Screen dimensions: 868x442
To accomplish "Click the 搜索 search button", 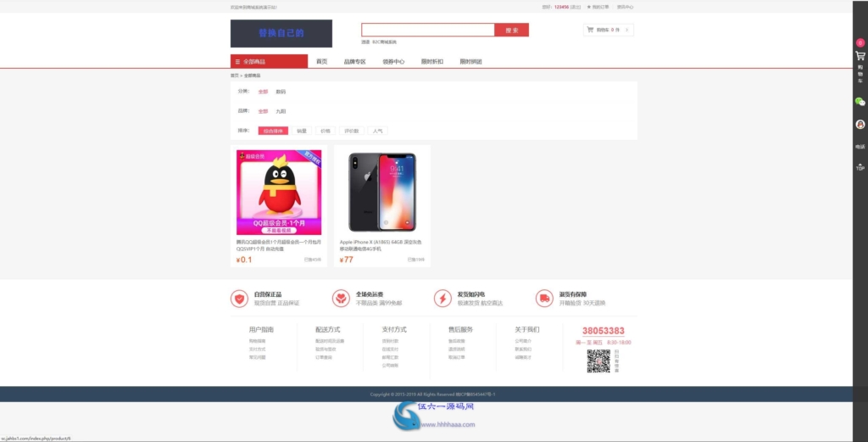I will point(511,30).
